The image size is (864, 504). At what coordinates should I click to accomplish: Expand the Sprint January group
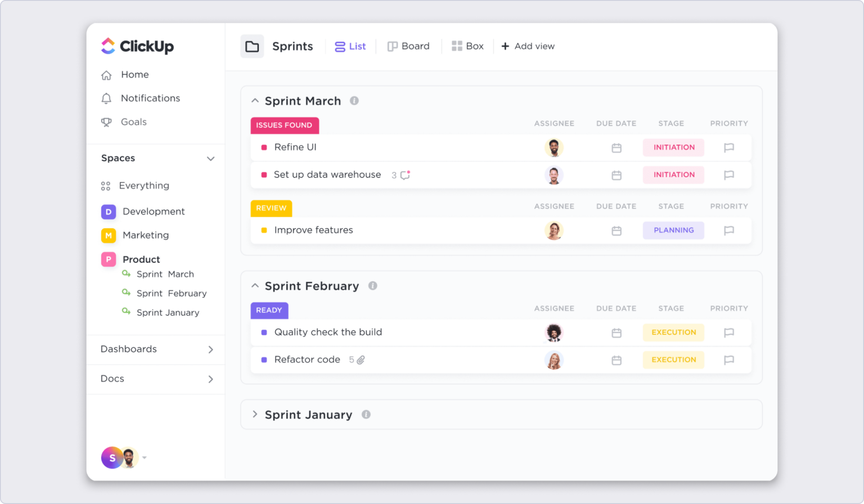tap(255, 415)
